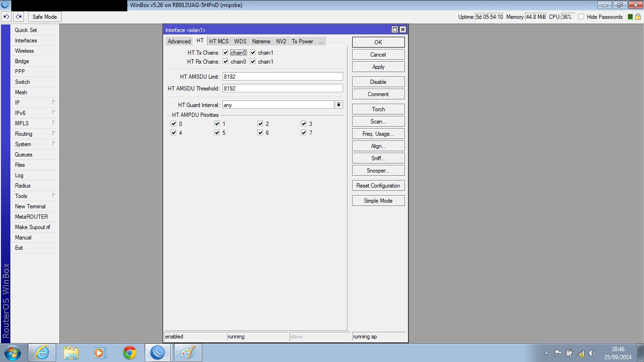Uncheck HT AMPDU priority 6
The height and width of the screenshot is (362, 644).
coord(260,132)
